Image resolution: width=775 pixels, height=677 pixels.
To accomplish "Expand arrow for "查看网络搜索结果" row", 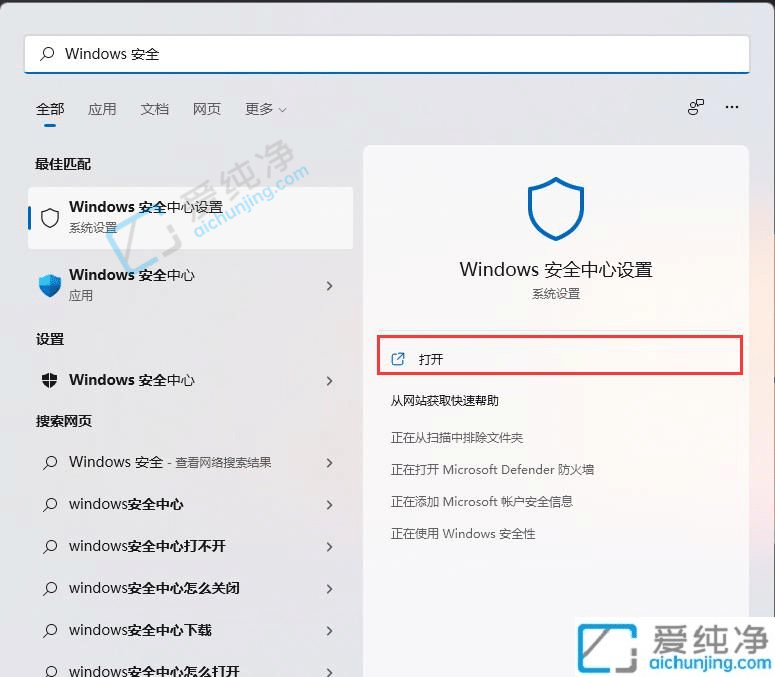I will click(x=329, y=463).
